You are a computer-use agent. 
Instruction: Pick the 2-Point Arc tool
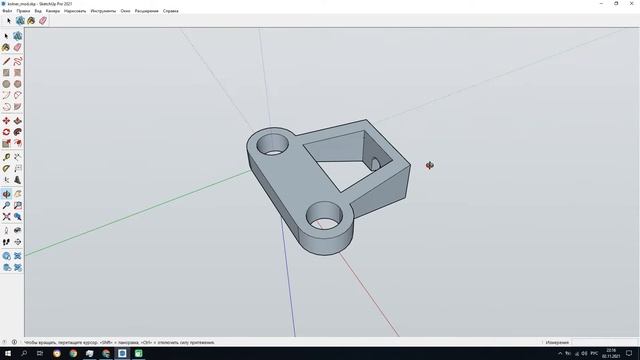[18, 96]
